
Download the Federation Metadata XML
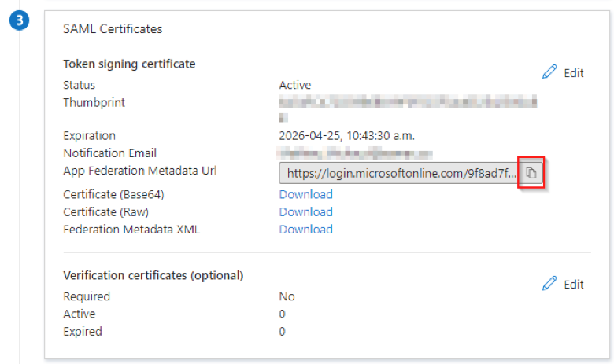tap(306, 230)
